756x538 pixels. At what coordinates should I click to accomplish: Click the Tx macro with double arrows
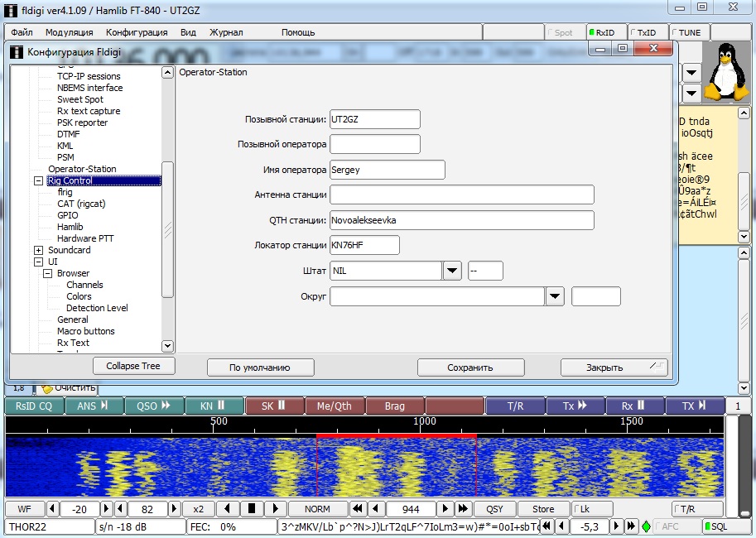[574, 406]
